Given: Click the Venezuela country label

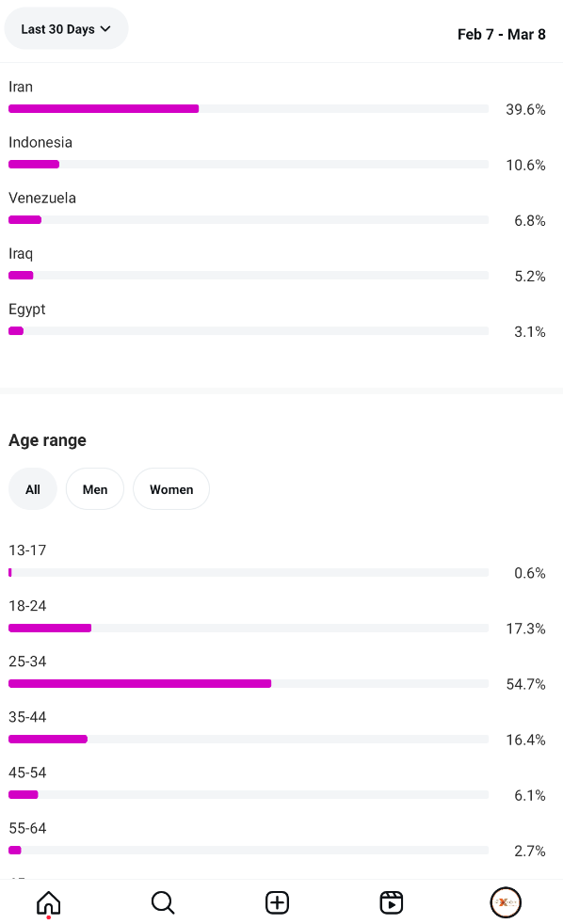Looking at the screenshot, I should [x=42, y=198].
